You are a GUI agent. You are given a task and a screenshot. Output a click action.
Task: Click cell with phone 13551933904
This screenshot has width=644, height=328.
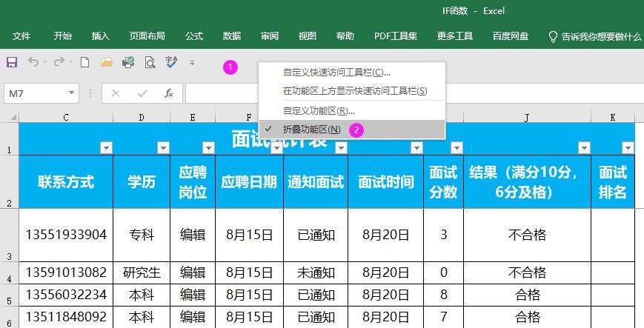(66, 235)
